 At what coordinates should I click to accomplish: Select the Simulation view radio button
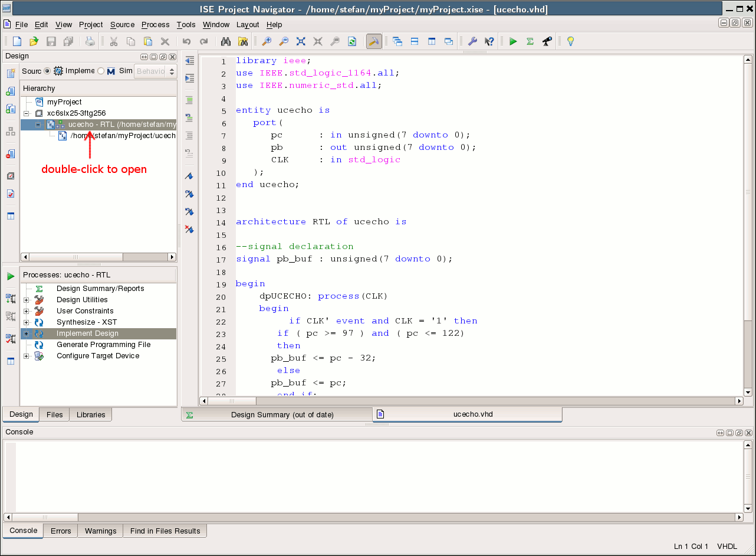tap(101, 71)
